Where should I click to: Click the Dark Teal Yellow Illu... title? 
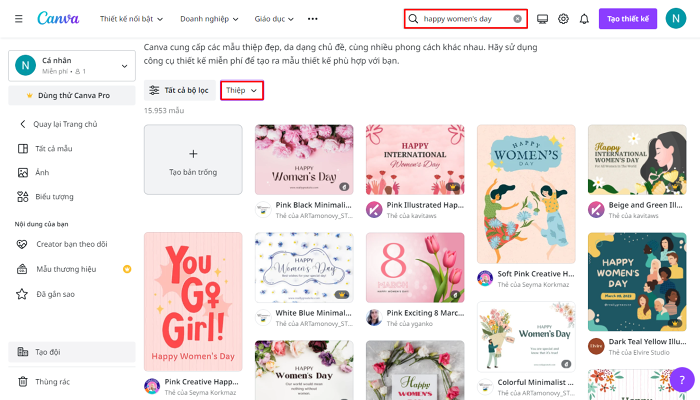(x=647, y=342)
